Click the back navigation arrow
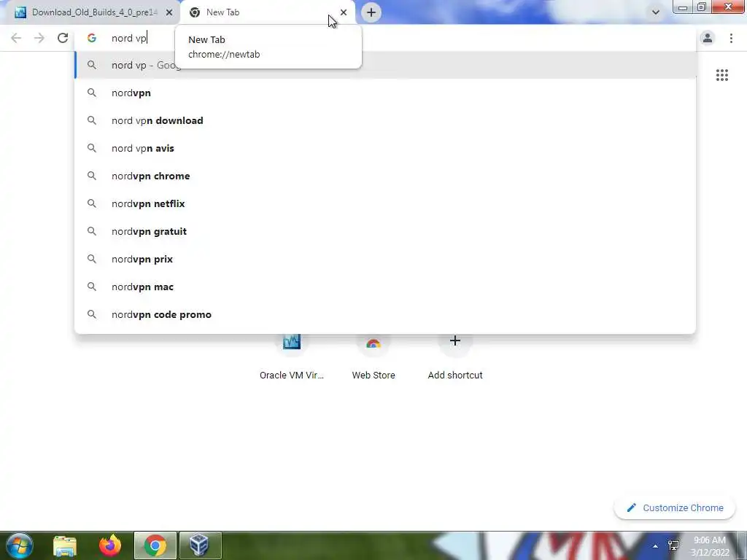Image resolution: width=747 pixels, height=560 pixels. point(16,38)
